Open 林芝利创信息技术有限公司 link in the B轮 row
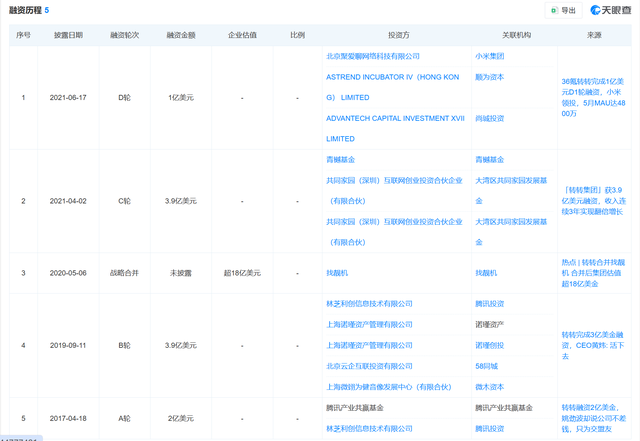 coord(369,304)
